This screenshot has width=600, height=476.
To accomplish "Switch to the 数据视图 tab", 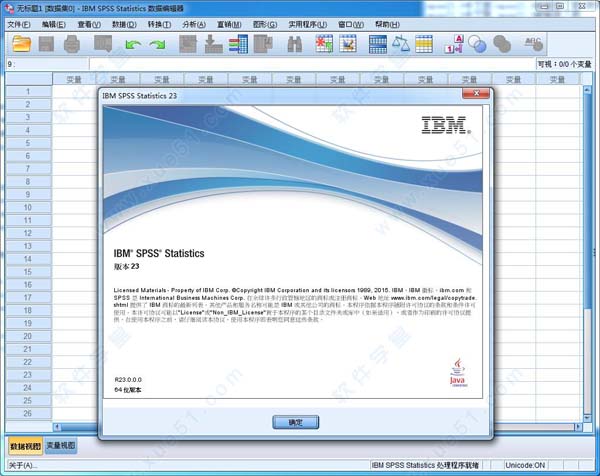I will tap(25, 446).
